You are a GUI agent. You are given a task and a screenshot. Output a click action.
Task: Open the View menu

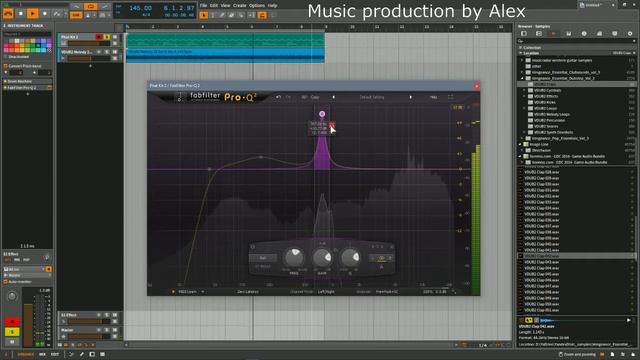pyautogui.click(x=225, y=5)
